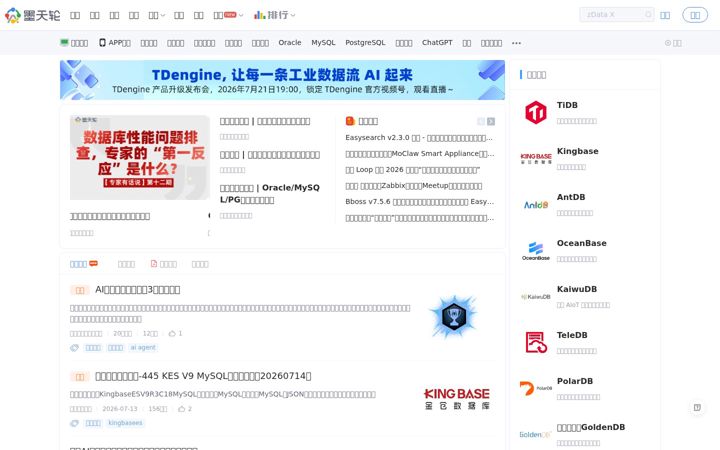720x450 pixels.
Task: Expand the 排行 ranking dropdown
Action: (274, 15)
